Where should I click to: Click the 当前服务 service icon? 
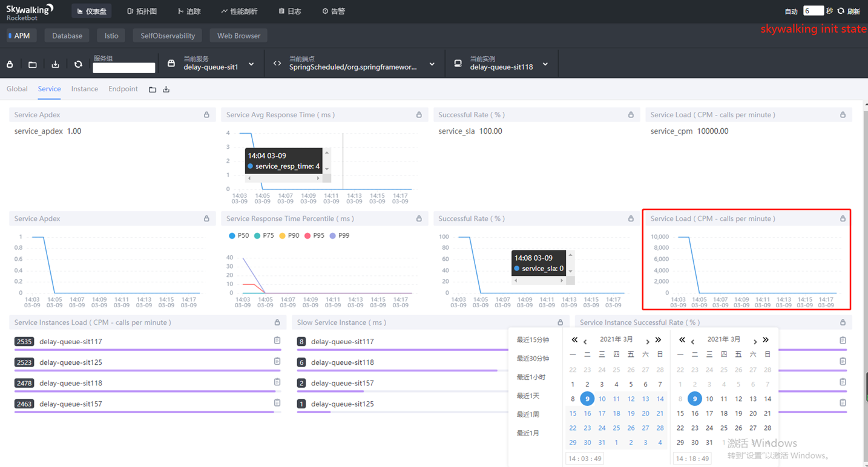[171, 64]
